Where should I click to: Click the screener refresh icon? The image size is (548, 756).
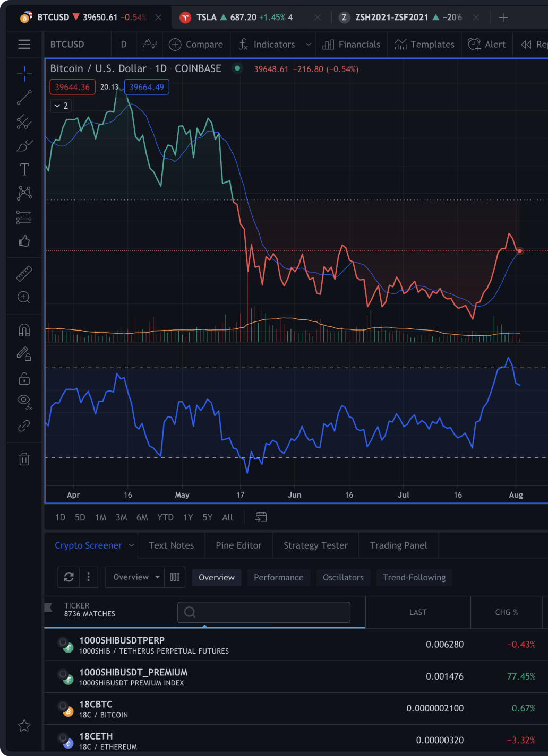point(68,577)
